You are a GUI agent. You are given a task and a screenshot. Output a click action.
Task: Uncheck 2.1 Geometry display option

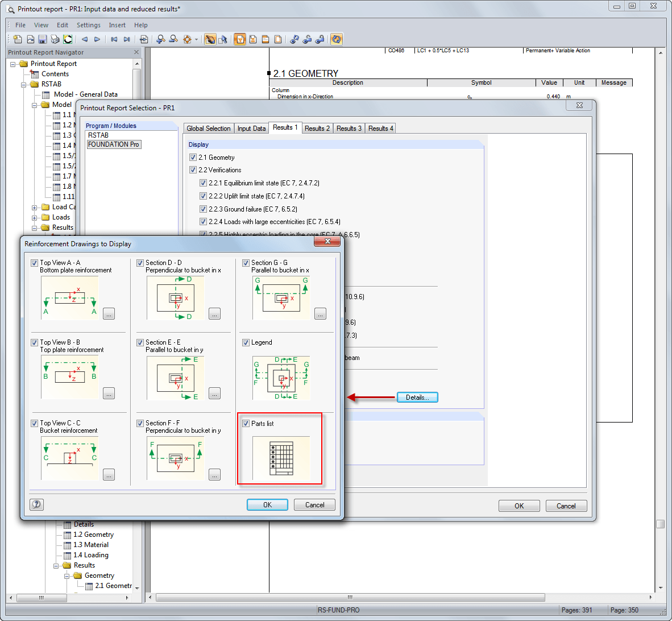(x=193, y=158)
